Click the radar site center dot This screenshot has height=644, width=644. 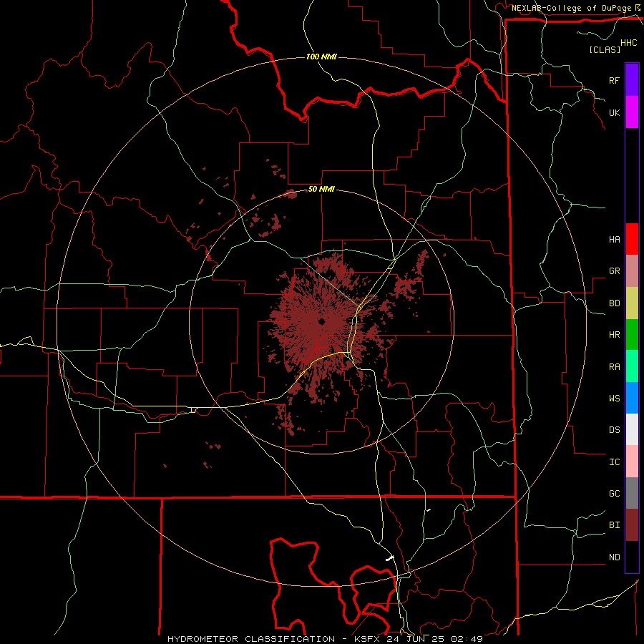tap(321, 321)
